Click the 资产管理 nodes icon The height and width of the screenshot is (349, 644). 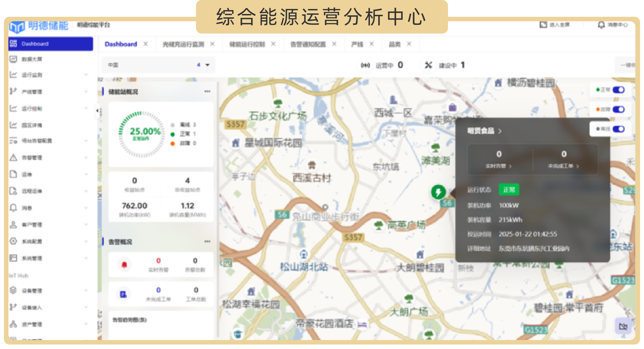(x=13, y=324)
